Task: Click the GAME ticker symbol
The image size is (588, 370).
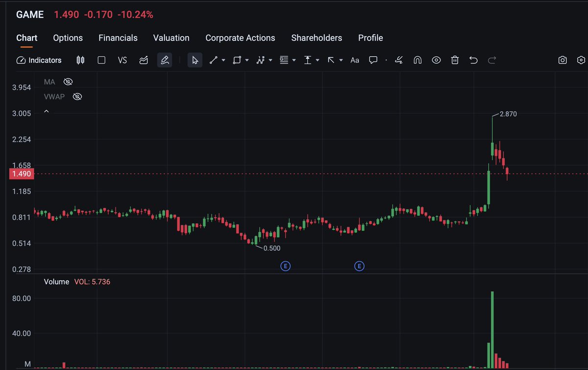Action: 30,15
